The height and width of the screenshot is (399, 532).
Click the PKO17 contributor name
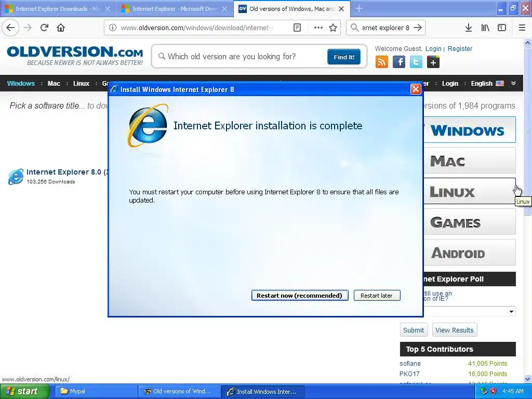tap(409, 374)
